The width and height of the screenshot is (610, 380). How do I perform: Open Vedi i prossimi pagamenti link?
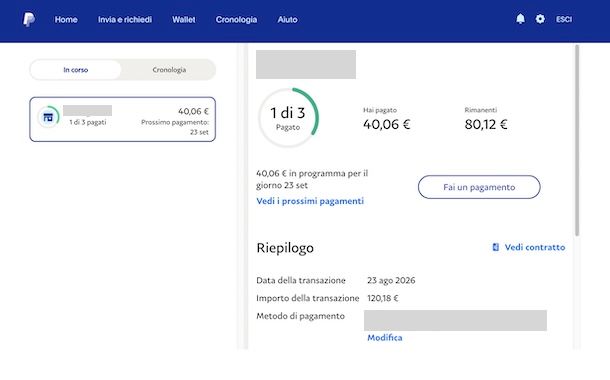(x=310, y=201)
